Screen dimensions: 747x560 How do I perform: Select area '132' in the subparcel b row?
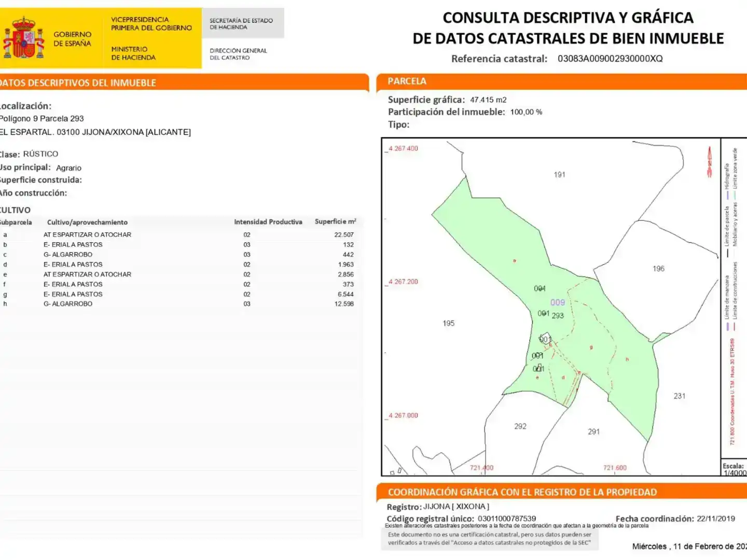tap(348, 245)
